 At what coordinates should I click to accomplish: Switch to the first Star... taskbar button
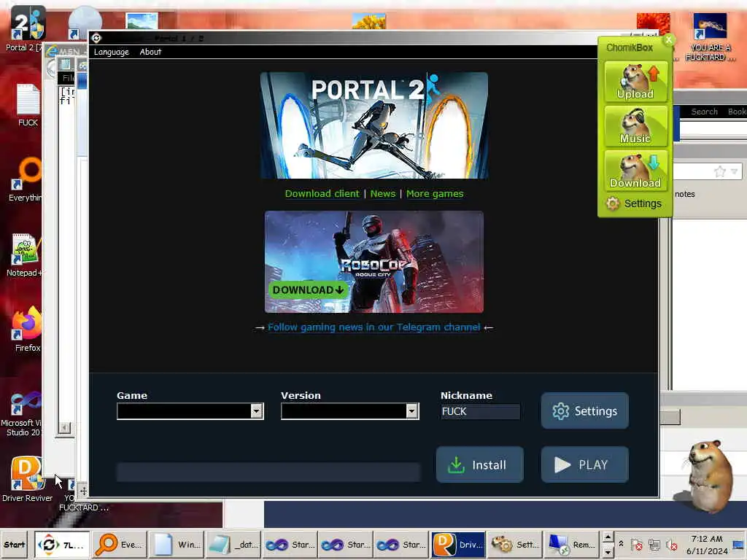[x=288, y=545]
